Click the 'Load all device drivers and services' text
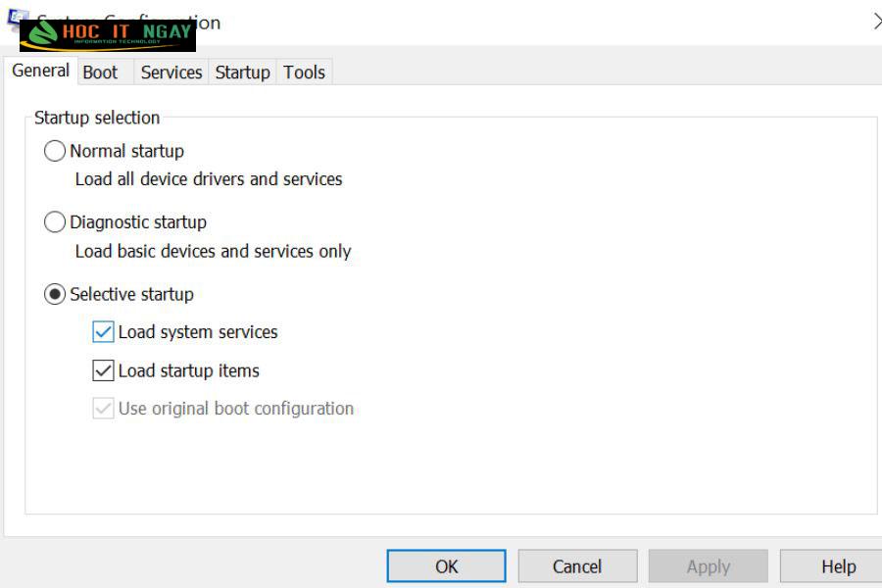 [209, 179]
